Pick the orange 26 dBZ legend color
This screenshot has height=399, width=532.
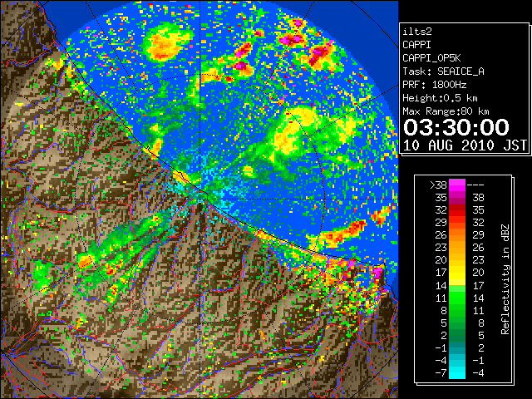[x=457, y=234]
